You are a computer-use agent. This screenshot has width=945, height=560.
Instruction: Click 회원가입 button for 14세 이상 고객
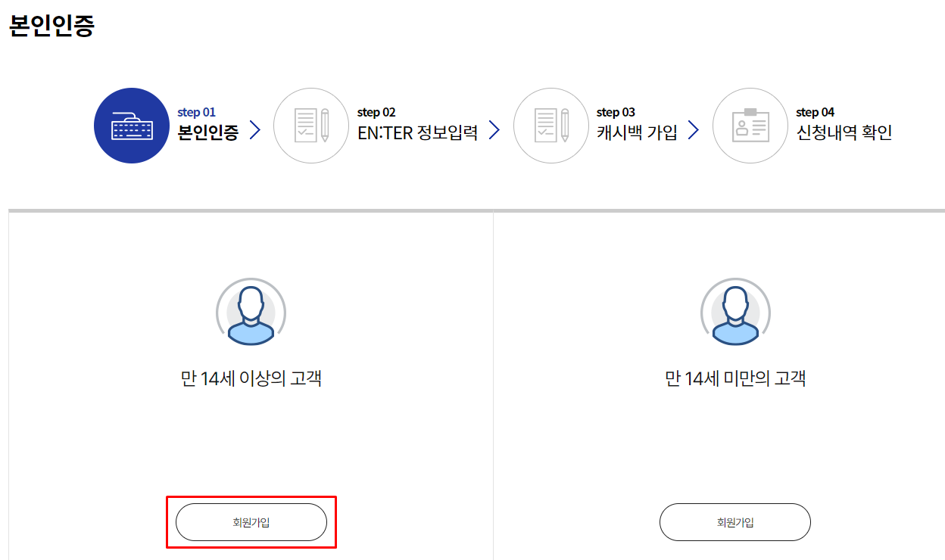coord(251,522)
